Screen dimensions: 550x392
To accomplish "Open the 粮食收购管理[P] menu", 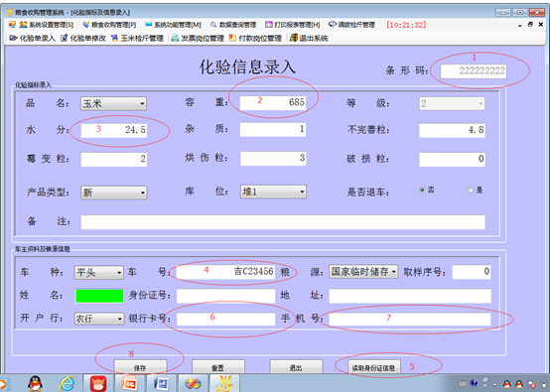I will (109, 25).
